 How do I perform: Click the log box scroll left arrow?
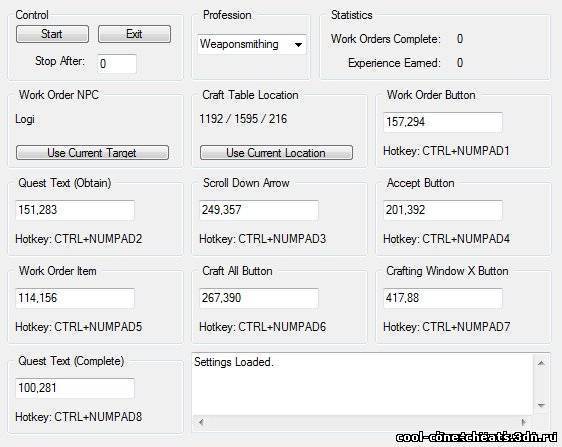[x=201, y=422]
